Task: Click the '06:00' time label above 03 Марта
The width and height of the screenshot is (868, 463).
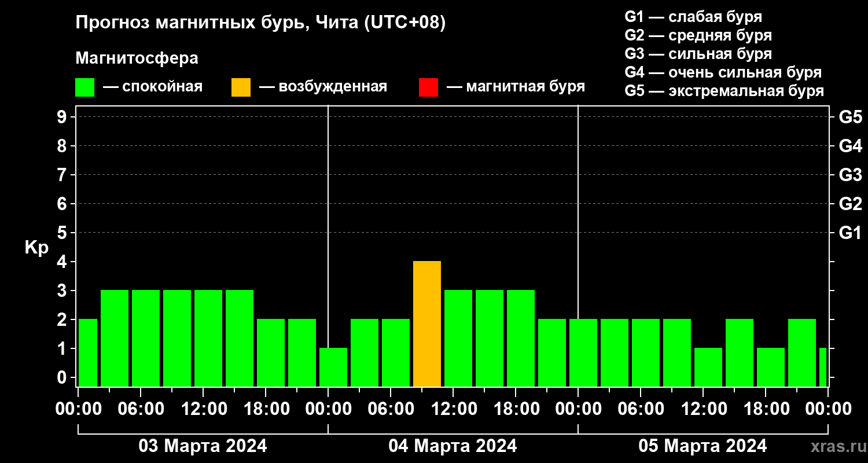Action: point(141,409)
